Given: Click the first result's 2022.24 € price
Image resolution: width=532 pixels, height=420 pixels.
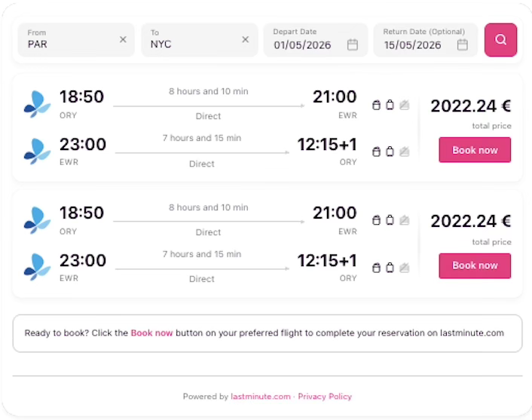Looking at the screenshot, I should [x=471, y=106].
